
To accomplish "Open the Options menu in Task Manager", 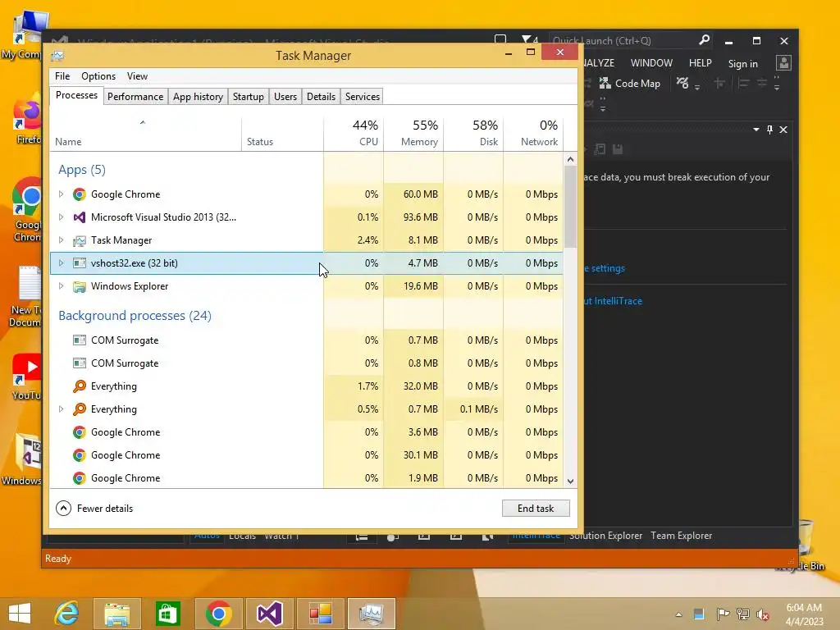I will [98, 76].
